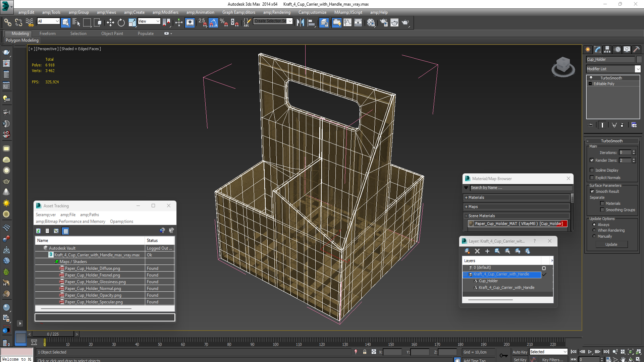Click the Mirror tool icon

tap(300, 22)
